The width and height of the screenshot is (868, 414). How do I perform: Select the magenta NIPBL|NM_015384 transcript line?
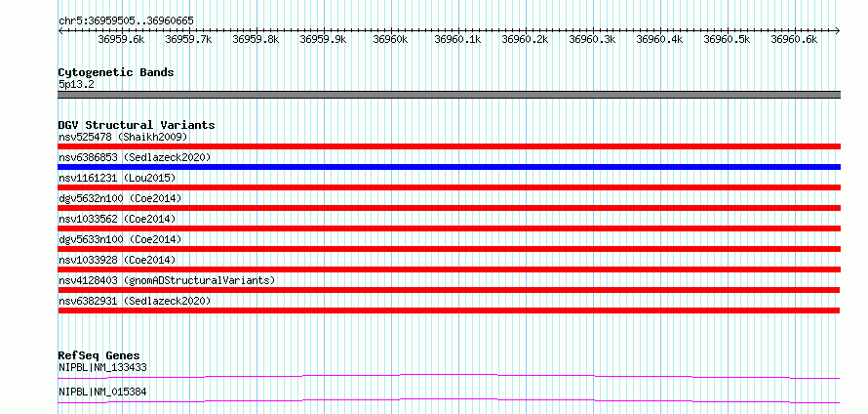coord(450,400)
